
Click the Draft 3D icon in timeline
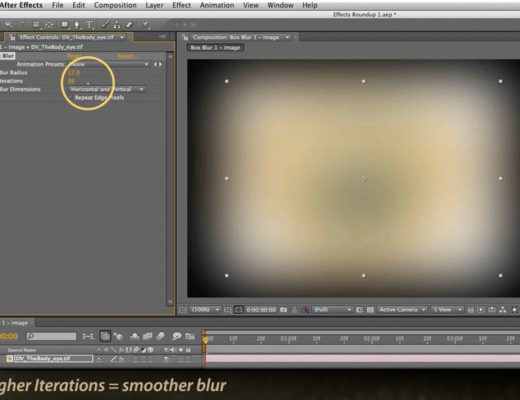(118, 336)
